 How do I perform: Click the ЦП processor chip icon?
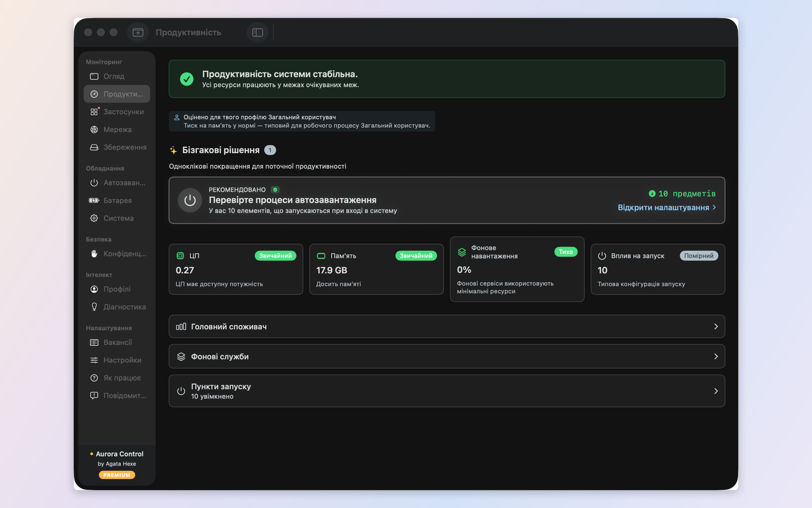(180, 256)
